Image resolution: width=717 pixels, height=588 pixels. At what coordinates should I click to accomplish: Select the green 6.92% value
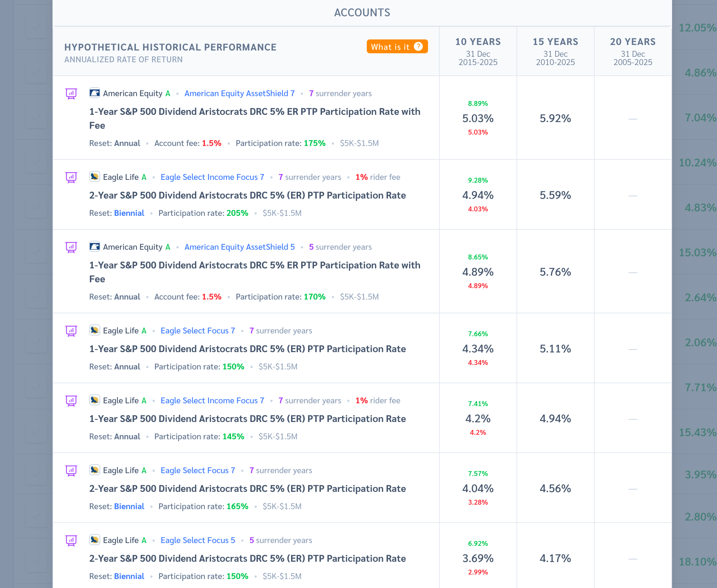coord(478,543)
